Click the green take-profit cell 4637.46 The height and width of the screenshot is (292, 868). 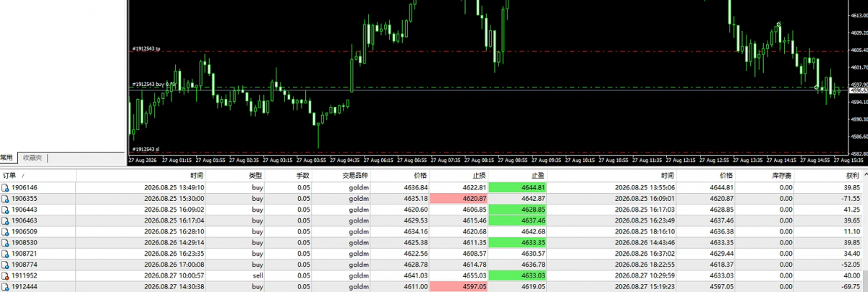pos(518,220)
